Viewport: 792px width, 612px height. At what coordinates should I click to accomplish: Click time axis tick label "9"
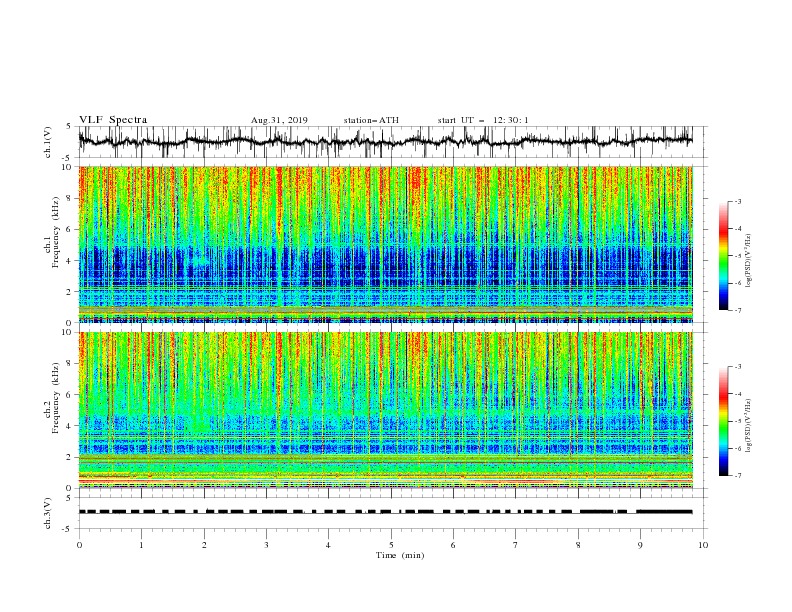640,545
